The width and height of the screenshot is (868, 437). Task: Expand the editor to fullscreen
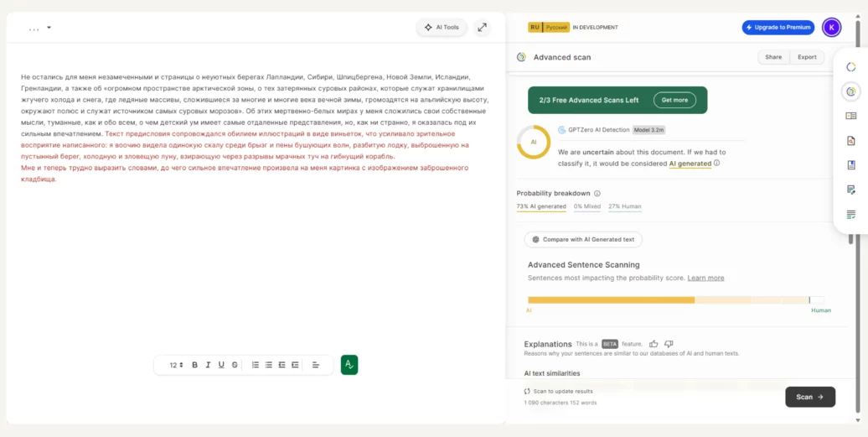point(482,27)
